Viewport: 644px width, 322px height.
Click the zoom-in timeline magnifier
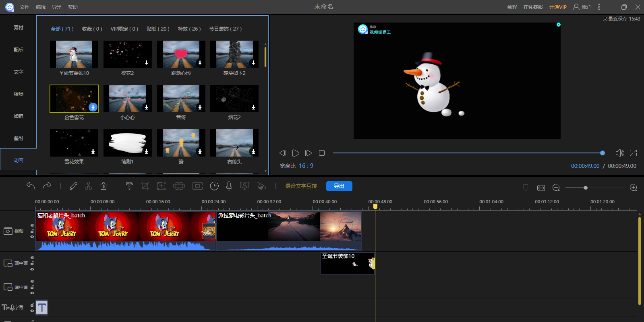point(633,188)
